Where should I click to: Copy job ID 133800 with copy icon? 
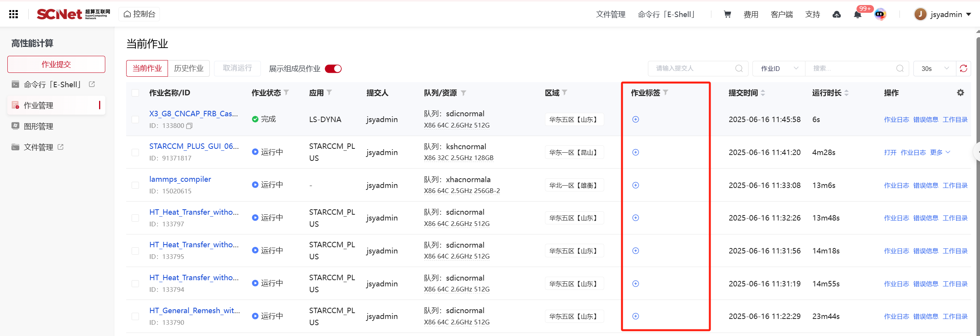(189, 126)
